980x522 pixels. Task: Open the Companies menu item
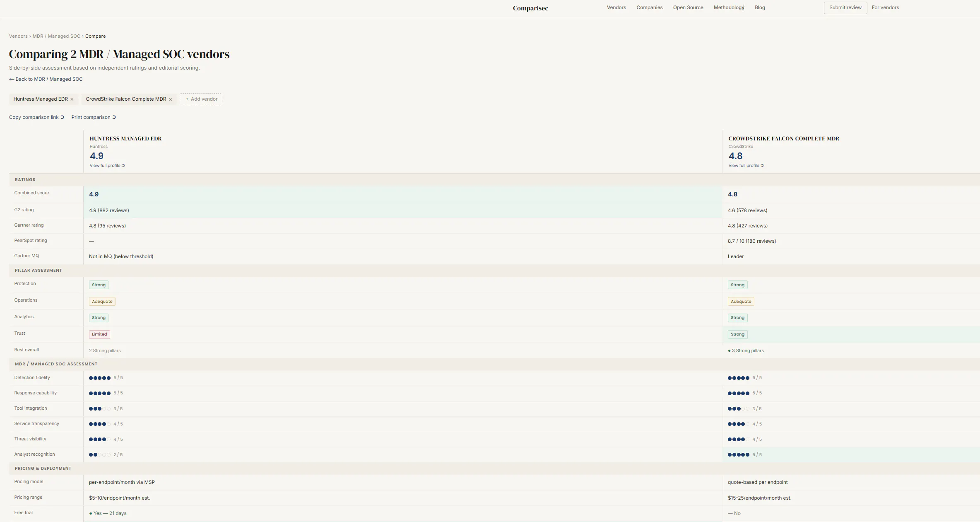[650, 7]
